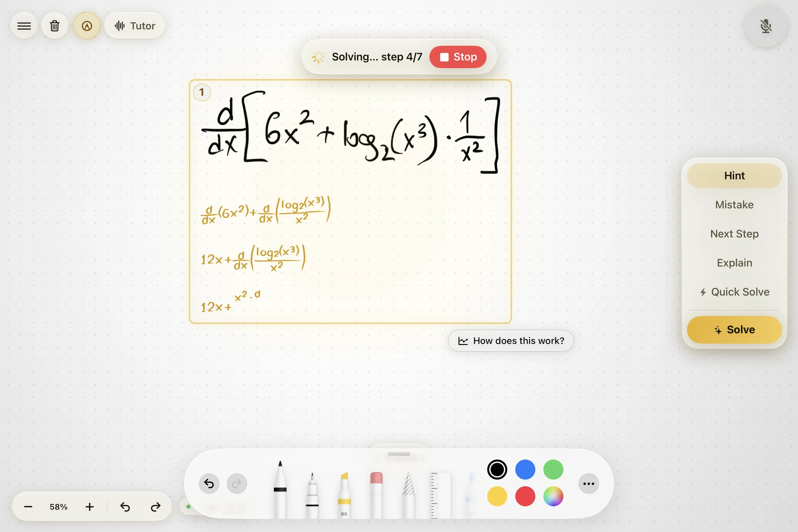Open the palette more options ellipsis
Viewport: 798px width, 532px height.
click(589, 484)
